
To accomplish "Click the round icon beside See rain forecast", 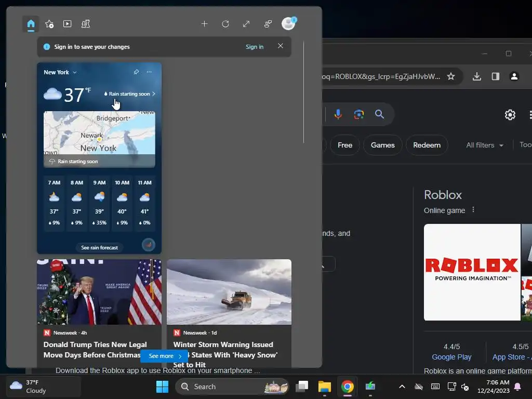I will [148, 245].
